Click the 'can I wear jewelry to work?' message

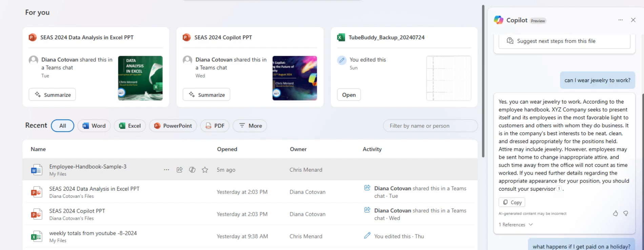597,80
